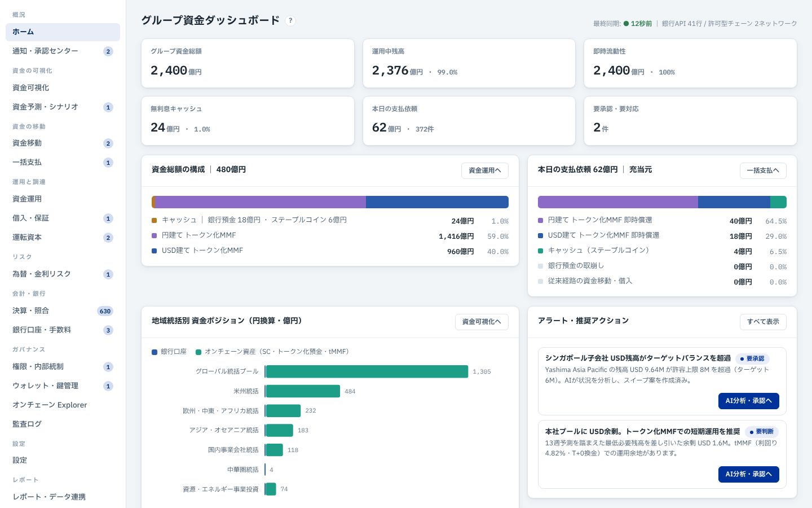The image size is (812, 508).
Task: Open 設定 sidebar item
Action: tap(63, 461)
